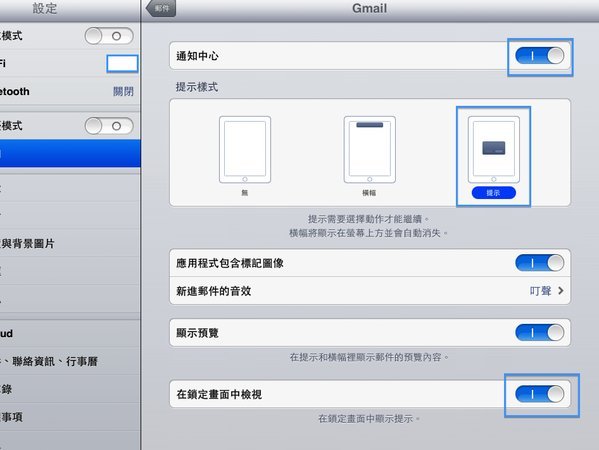Image resolution: width=599 pixels, height=450 pixels.
Task: Open 聯絡資訊、行事曆 settings item
Action: click(x=70, y=361)
